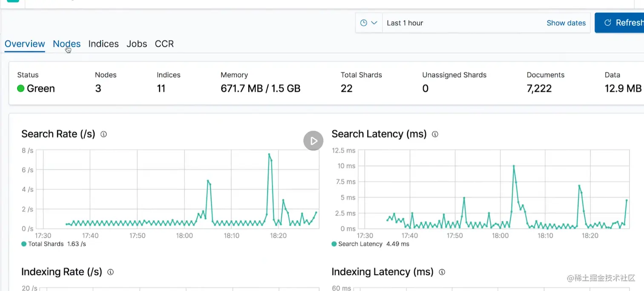Click the Total Shards value 22

347,88
